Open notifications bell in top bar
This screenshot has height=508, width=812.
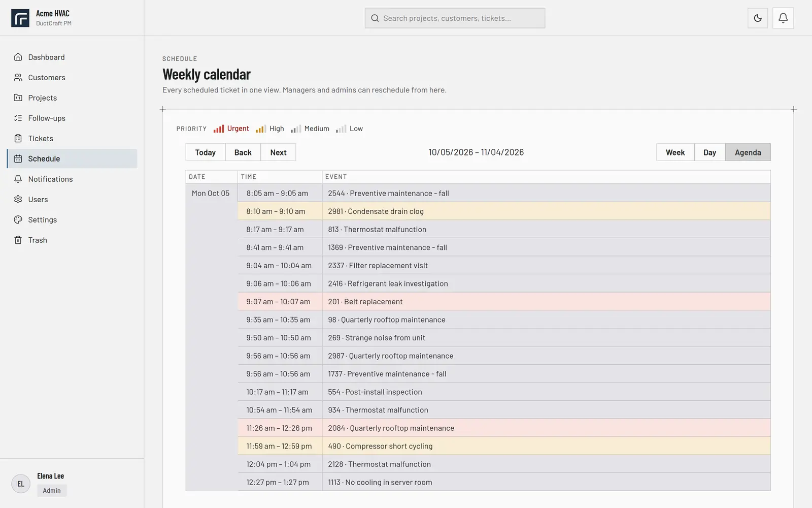click(783, 18)
